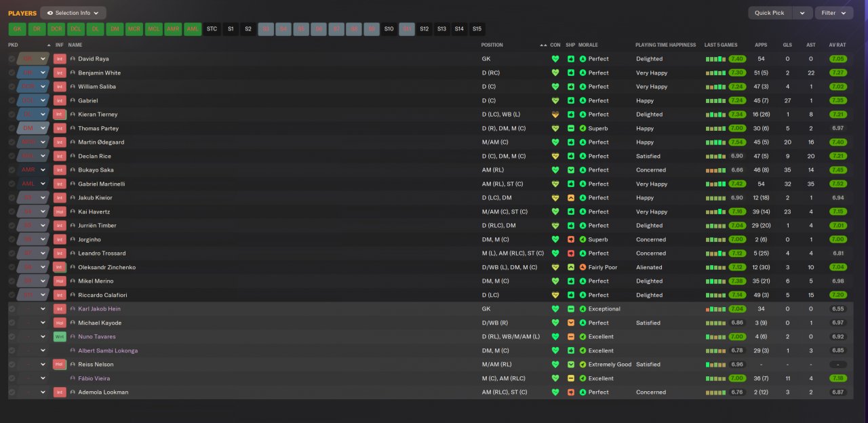Open the Filter dropdown
The width and height of the screenshot is (868, 423).
coord(834,13)
